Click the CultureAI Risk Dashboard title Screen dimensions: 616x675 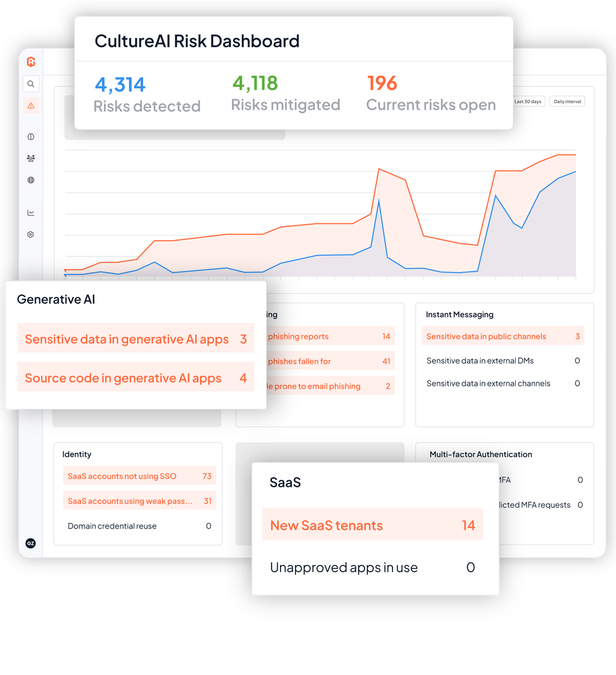pos(197,41)
